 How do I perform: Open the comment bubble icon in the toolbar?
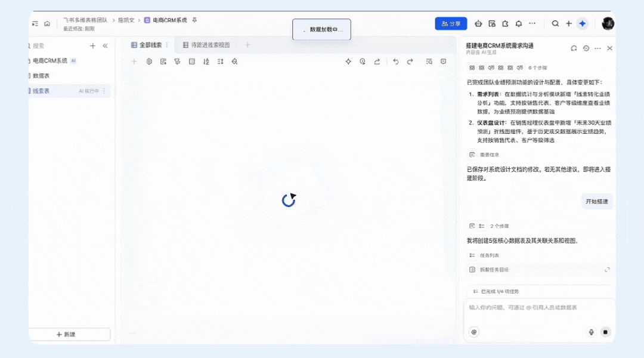click(444, 61)
